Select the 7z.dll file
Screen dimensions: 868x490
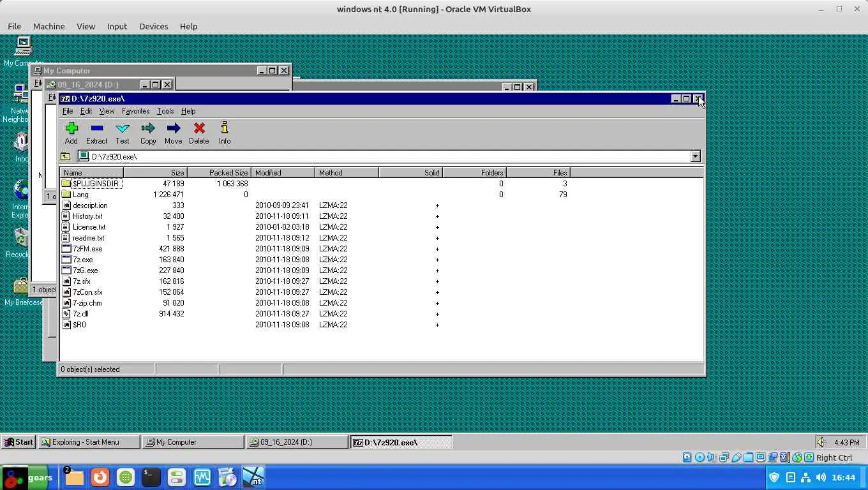click(80, 314)
